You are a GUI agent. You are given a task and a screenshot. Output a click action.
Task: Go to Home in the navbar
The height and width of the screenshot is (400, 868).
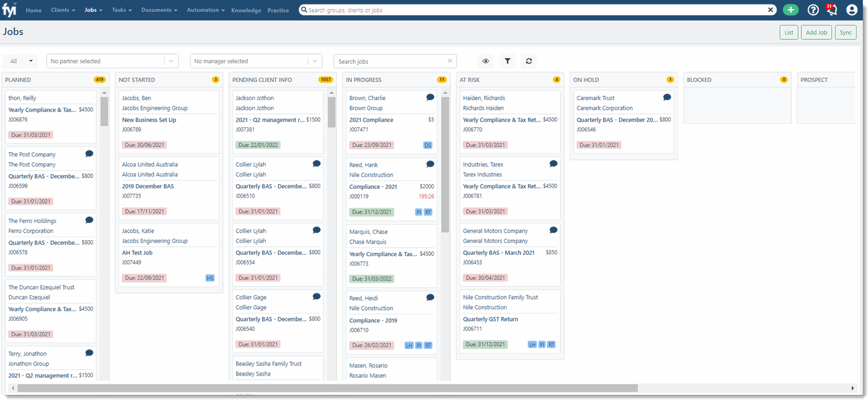tap(34, 10)
